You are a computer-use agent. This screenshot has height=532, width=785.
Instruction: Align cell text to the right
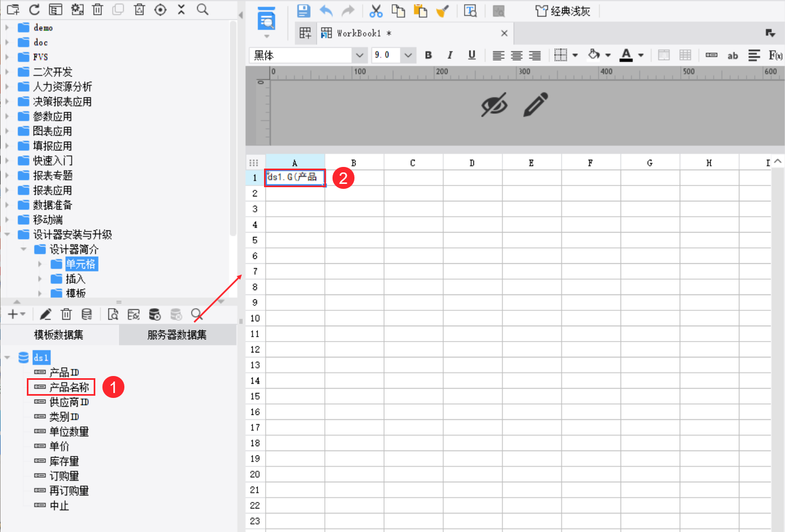coord(535,55)
